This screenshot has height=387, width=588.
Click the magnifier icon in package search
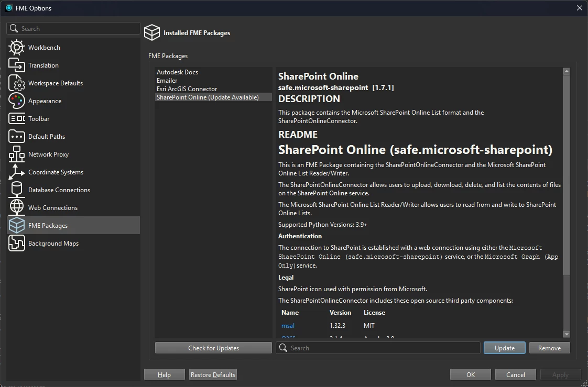click(x=284, y=348)
